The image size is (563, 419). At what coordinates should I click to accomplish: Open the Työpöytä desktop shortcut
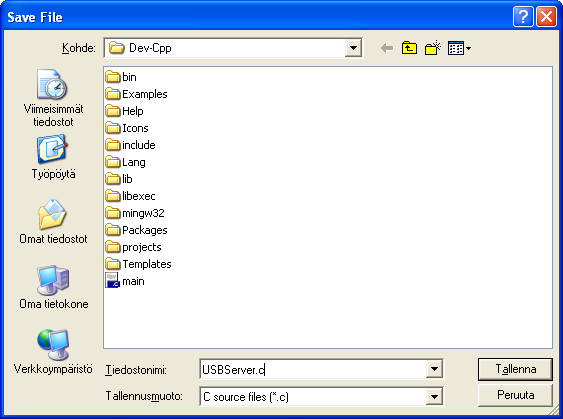pyautogui.click(x=53, y=157)
